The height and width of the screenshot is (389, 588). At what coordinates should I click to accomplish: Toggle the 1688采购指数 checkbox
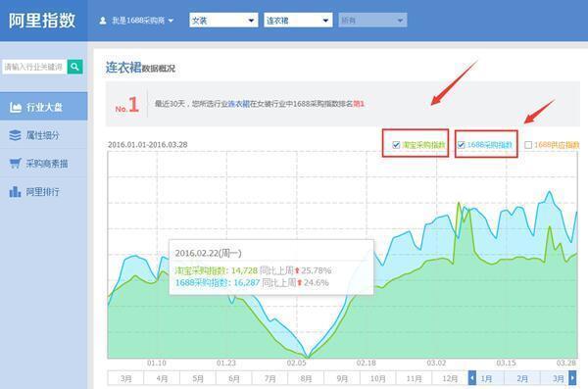tap(462, 145)
